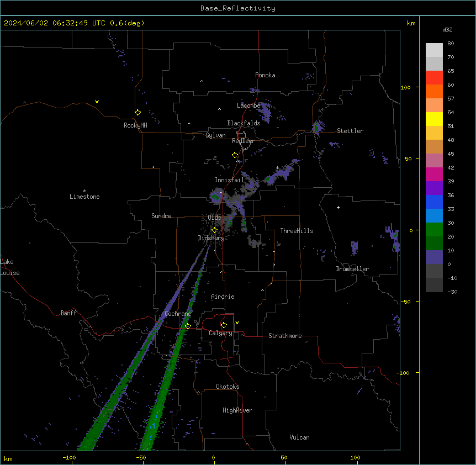Click the -100 tick on bottom axis
476x465 pixels.
coord(69,457)
